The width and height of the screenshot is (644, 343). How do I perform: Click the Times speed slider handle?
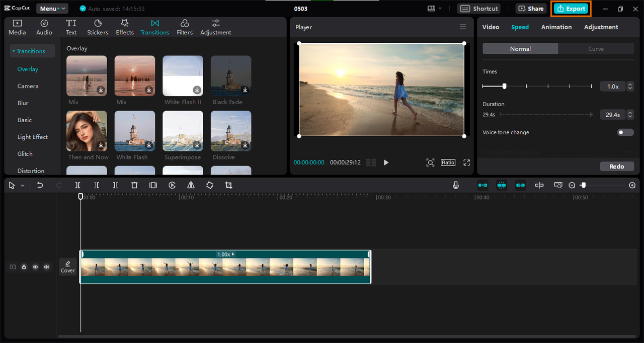(x=504, y=86)
